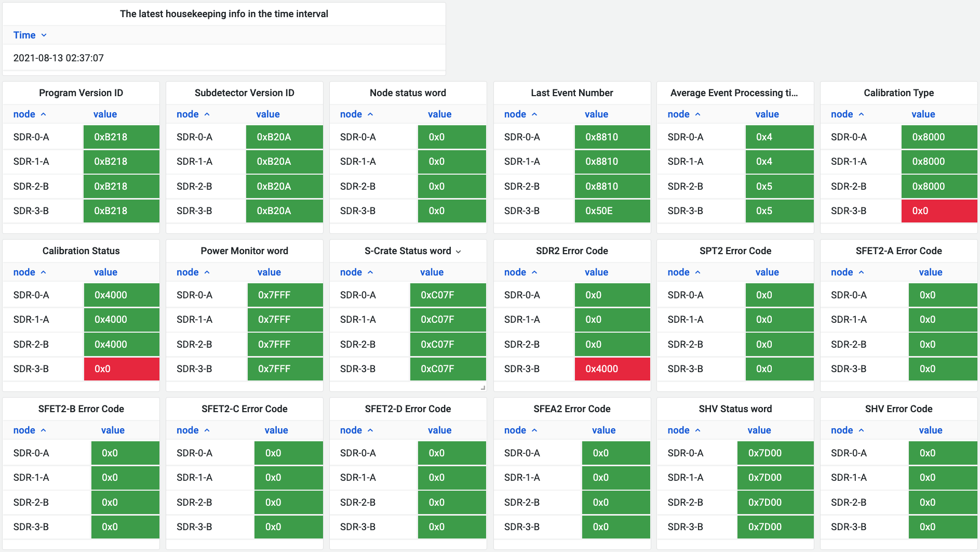Click SDR-3-B node in SDR2 Error Code
The image size is (980, 552).
522,369
